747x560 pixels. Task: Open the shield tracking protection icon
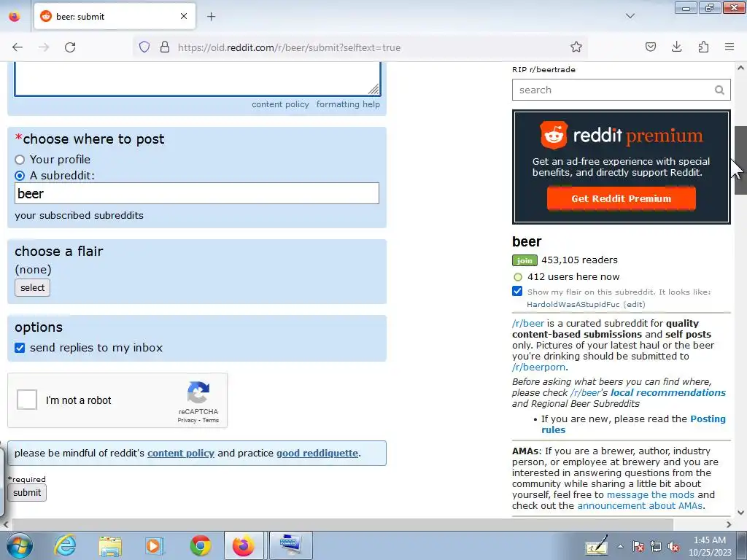[144, 47]
